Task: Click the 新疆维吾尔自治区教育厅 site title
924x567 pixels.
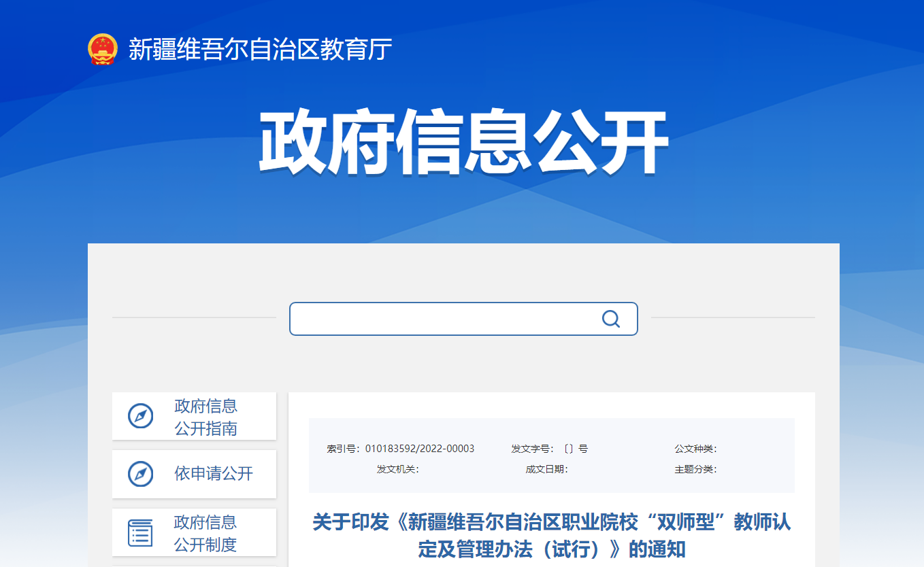Action: click(261, 50)
